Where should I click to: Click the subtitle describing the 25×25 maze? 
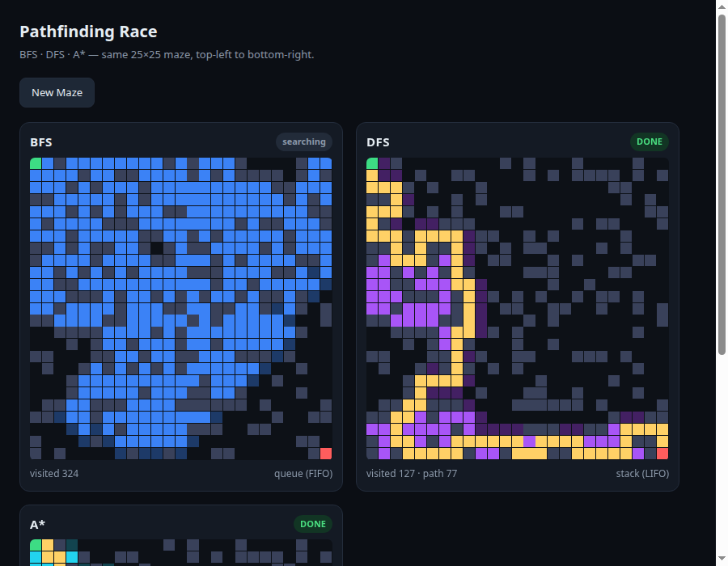(167, 55)
